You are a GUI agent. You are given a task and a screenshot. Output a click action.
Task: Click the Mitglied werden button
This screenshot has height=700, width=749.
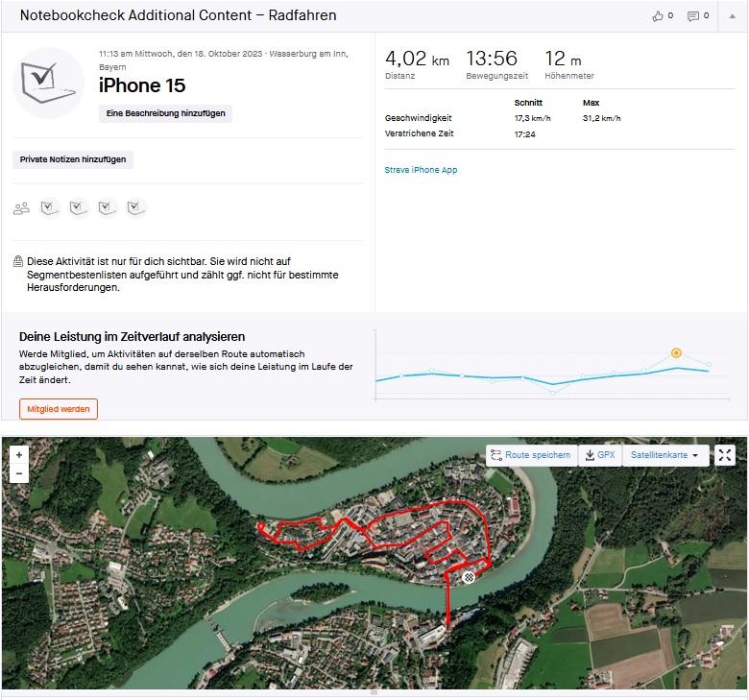(x=59, y=409)
